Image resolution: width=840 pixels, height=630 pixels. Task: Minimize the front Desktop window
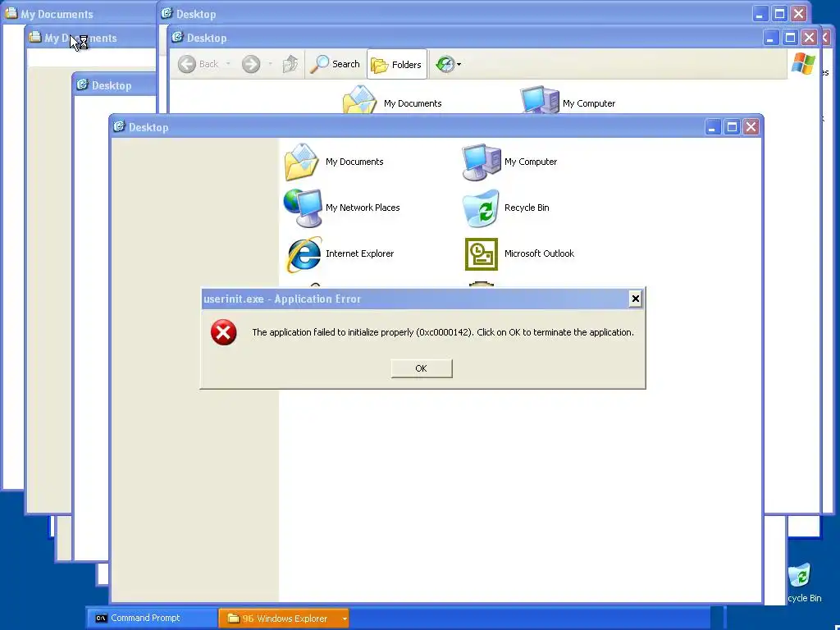[713, 127]
